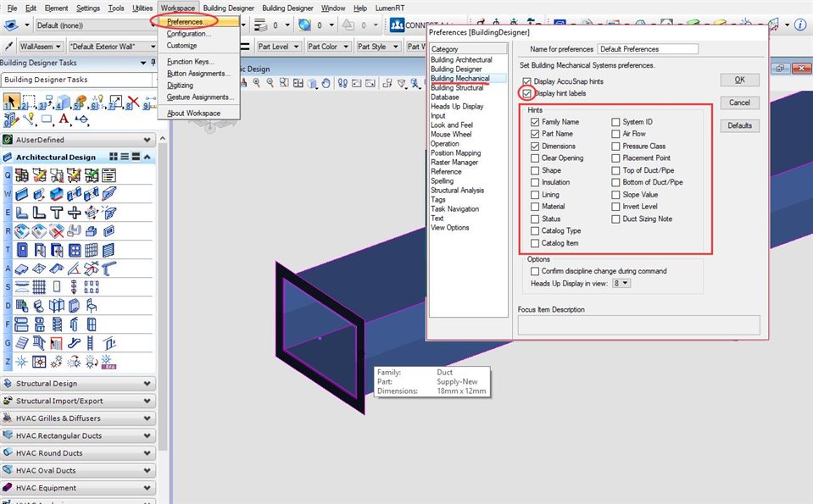Select the L-shaped tool at start of row E
This screenshot has width=813, height=504.
pos(22,213)
